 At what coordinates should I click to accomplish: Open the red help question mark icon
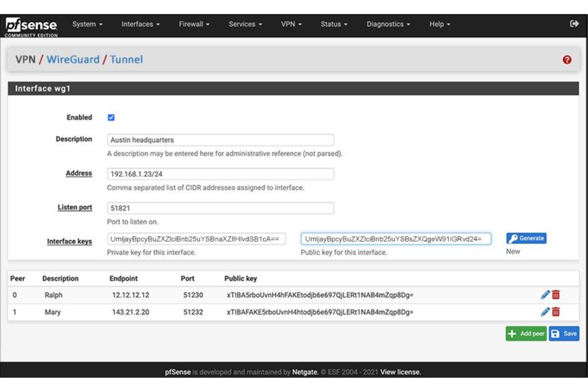tap(567, 60)
